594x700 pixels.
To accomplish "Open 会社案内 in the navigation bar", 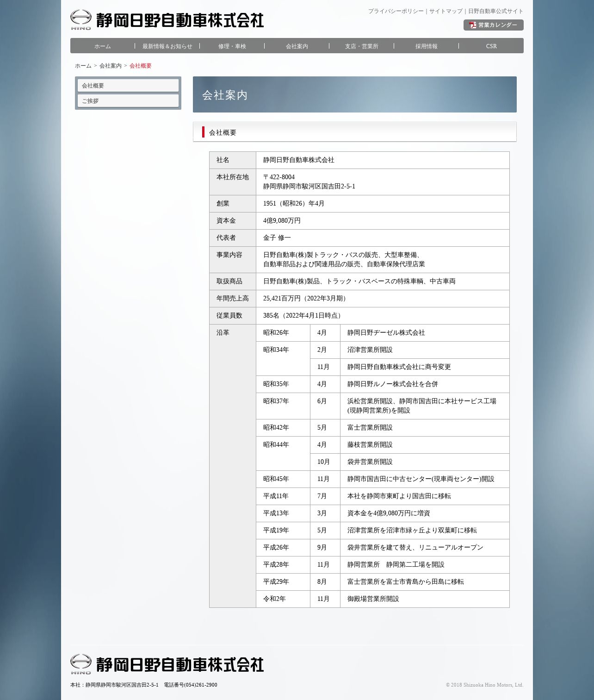I will coord(297,46).
